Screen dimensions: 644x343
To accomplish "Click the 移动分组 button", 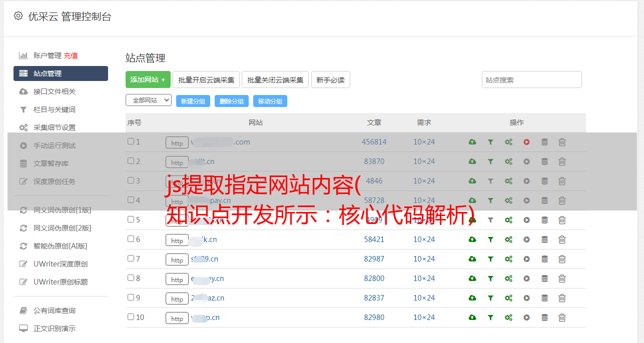I will click(270, 101).
